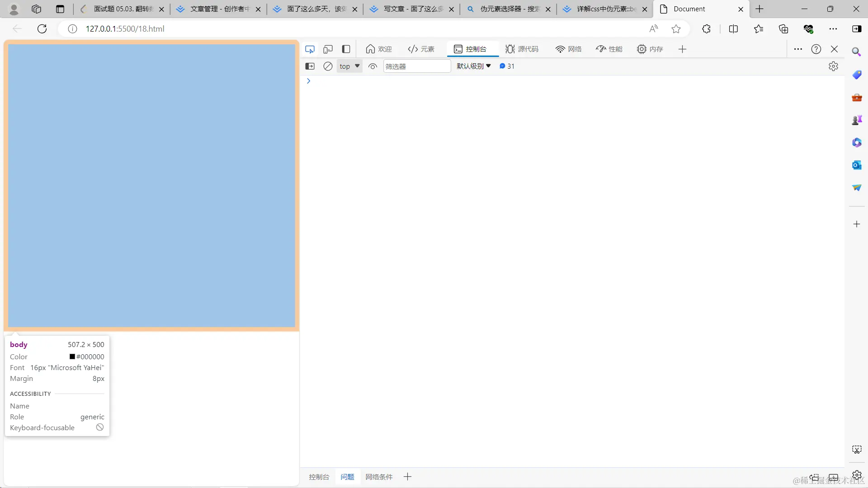Image resolution: width=868 pixels, height=488 pixels.
Task: Open the 问题 drawer tab
Action: point(347,477)
